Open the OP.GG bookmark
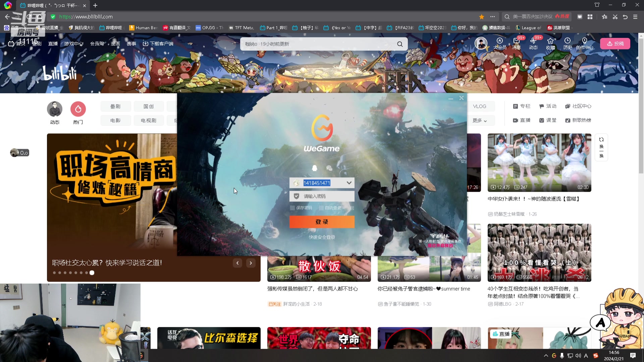The width and height of the screenshot is (644, 362). coord(210,28)
